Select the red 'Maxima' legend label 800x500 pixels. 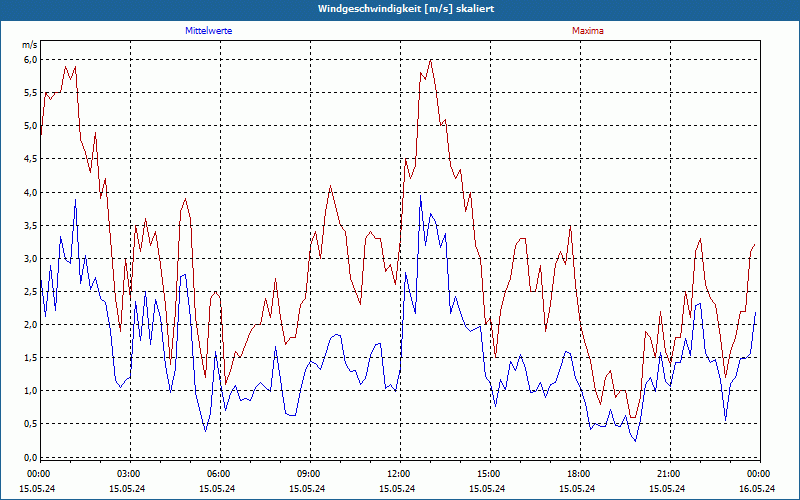pos(588,31)
